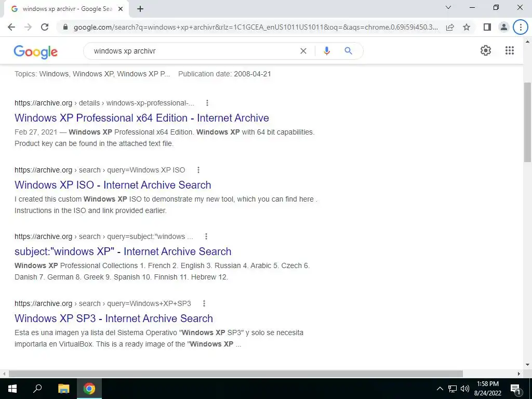Image resolution: width=532 pixels, height=399 pixels.
Task: Open options for Windows XP SP3 result
Action: tap(204, 303)
